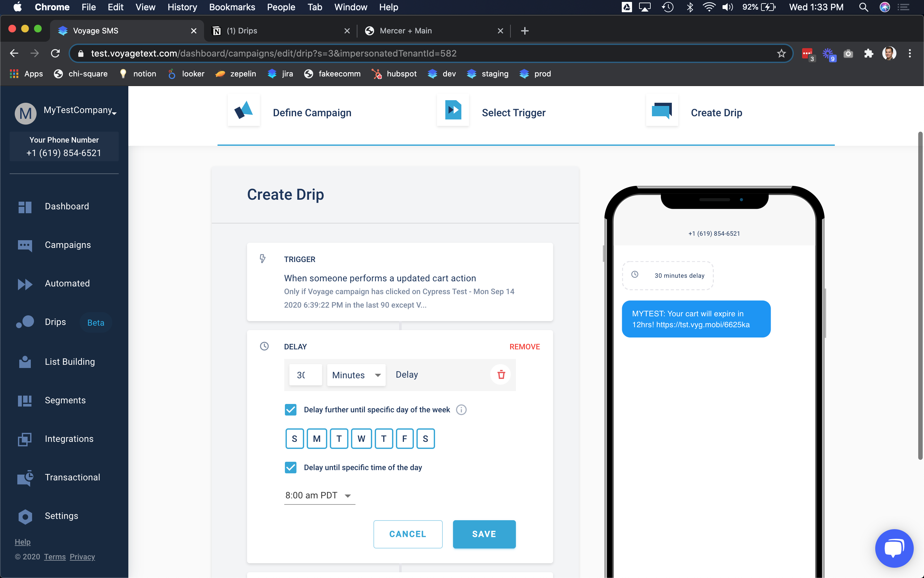Open the Bookmarks menu in menu bar
Image resolution: width=924 pixels, height=578 pixels.
(232, 7)
